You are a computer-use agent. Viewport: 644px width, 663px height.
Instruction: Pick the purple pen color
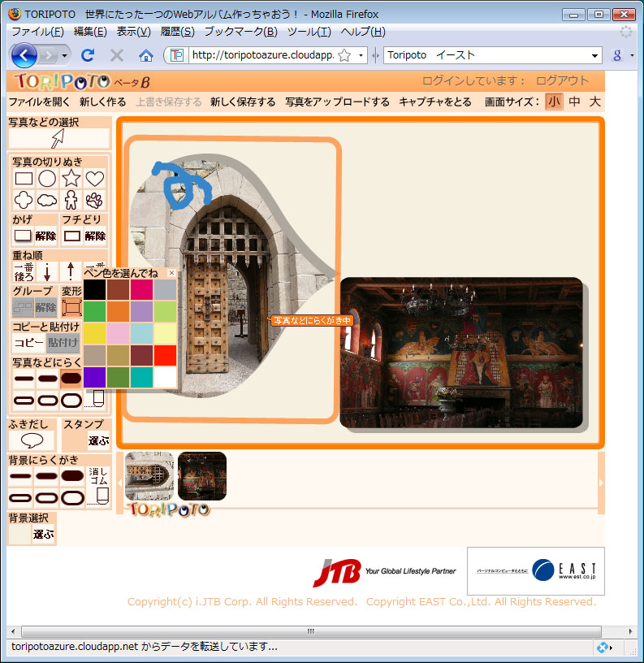(95, 377)
